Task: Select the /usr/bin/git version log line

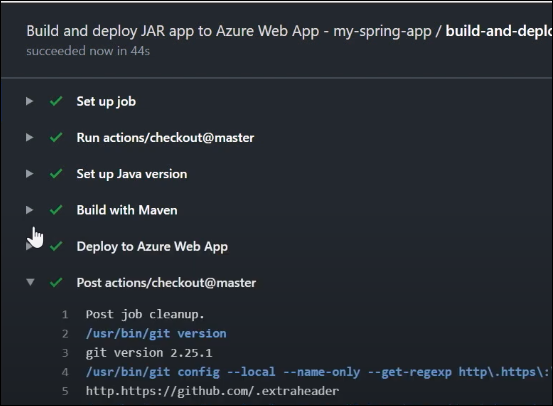Action: tap(156, 334)
